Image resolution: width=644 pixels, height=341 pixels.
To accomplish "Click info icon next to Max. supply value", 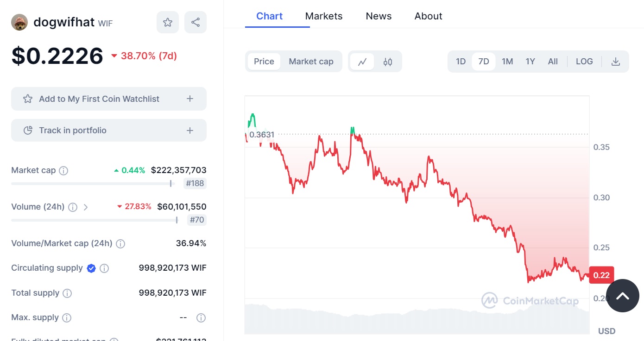I will [201, 318].
